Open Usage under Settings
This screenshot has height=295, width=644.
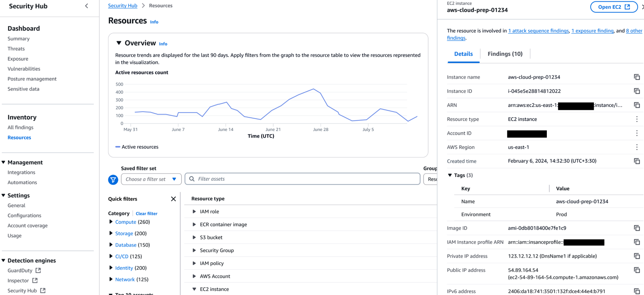[x=15, y=236]
